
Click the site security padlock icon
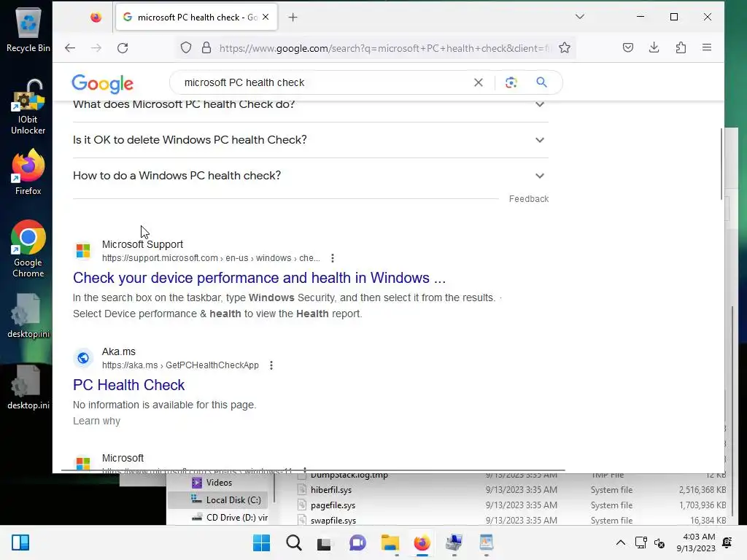(206, 47)
